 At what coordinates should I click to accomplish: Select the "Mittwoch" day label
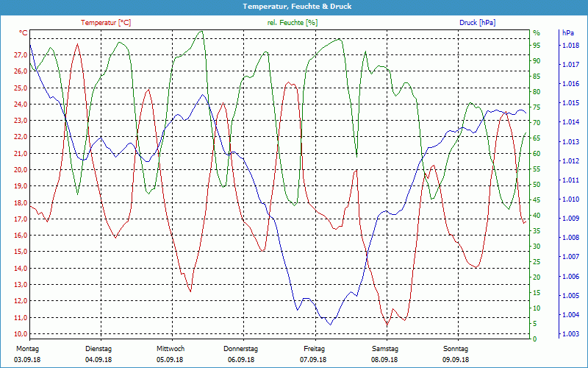click(x=171, y=349)
